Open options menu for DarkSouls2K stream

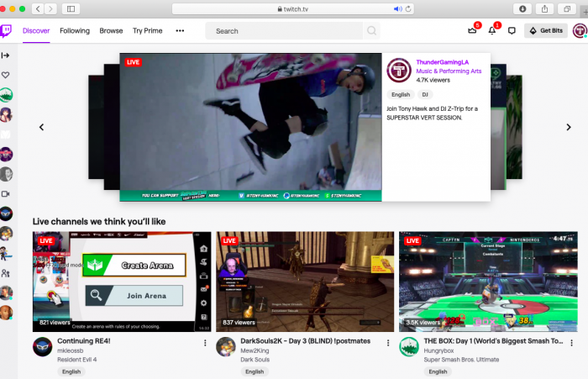click(388, 343)
